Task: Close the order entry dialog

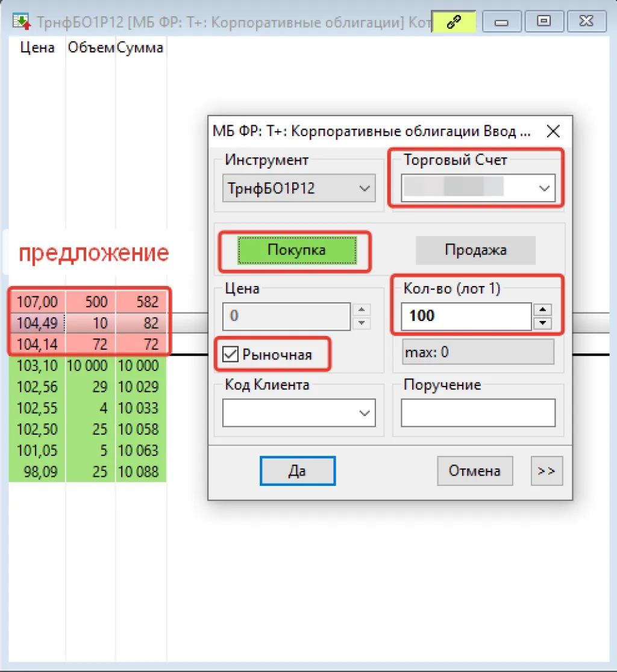Action: (553, 131)
